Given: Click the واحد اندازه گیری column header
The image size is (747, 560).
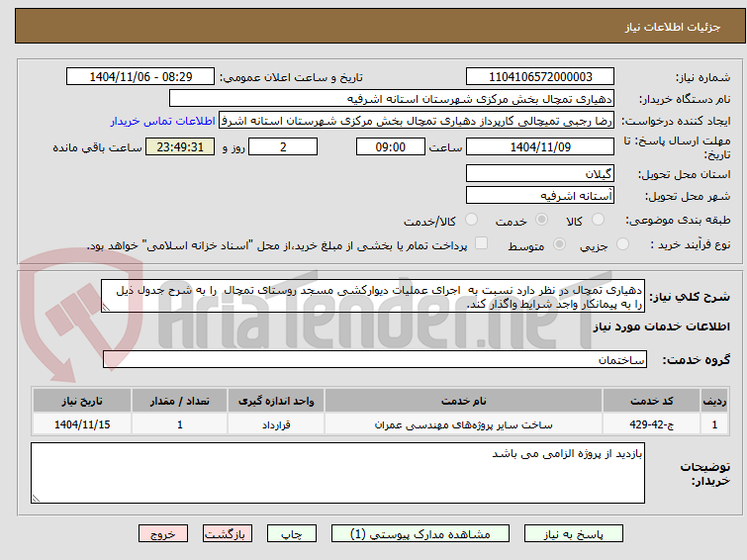Looking at the screenshot, I should point(276,402).
